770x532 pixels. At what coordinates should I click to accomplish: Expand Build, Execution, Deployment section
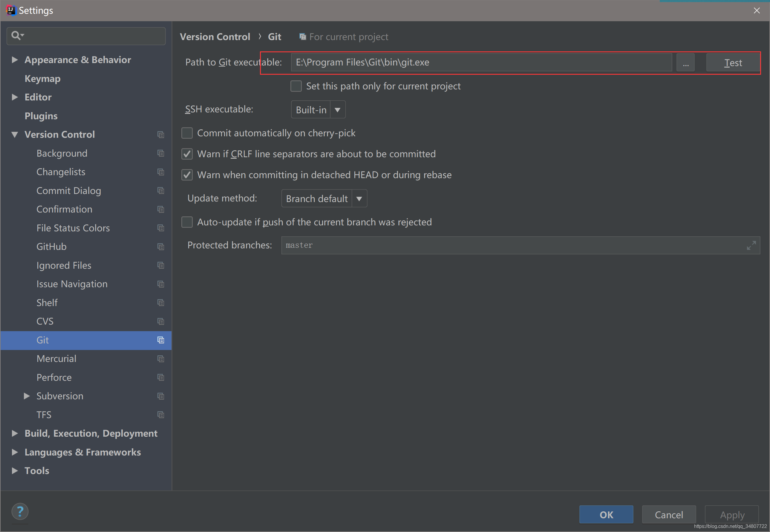coord(14,433)
